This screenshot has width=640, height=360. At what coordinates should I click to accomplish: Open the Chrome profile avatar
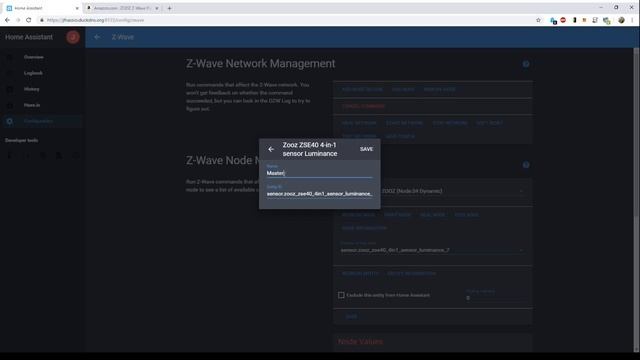[621, 20]
